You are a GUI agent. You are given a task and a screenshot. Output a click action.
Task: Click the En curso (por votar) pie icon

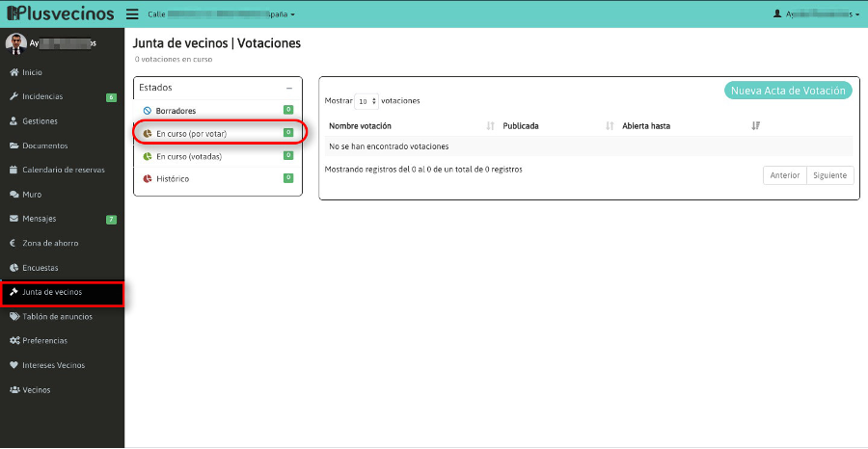click(148, 134)
